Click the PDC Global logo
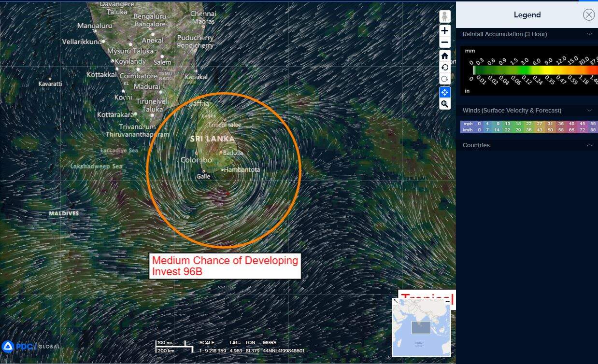This screenshot has width=598, height=364. coord(30,346)
